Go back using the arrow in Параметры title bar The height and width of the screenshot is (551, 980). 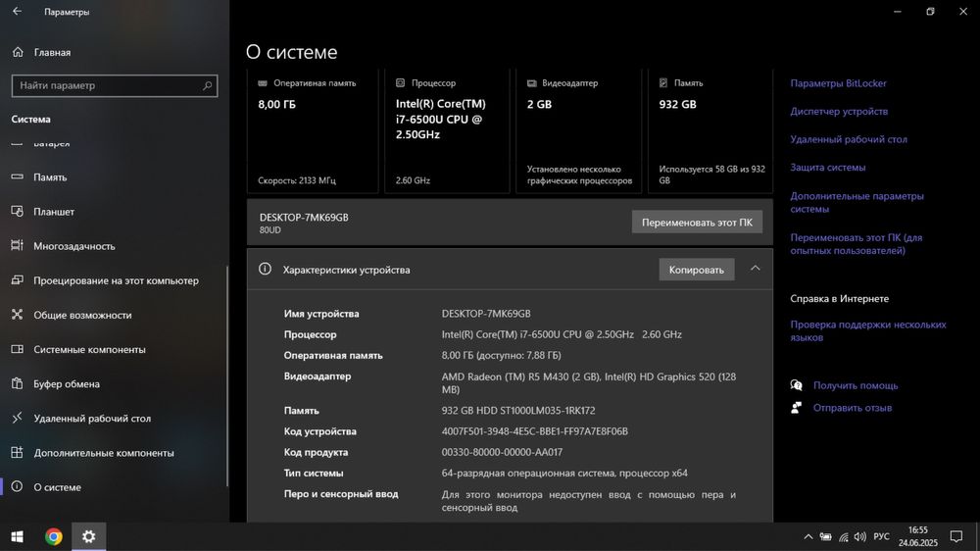click(x=17, y=11)
